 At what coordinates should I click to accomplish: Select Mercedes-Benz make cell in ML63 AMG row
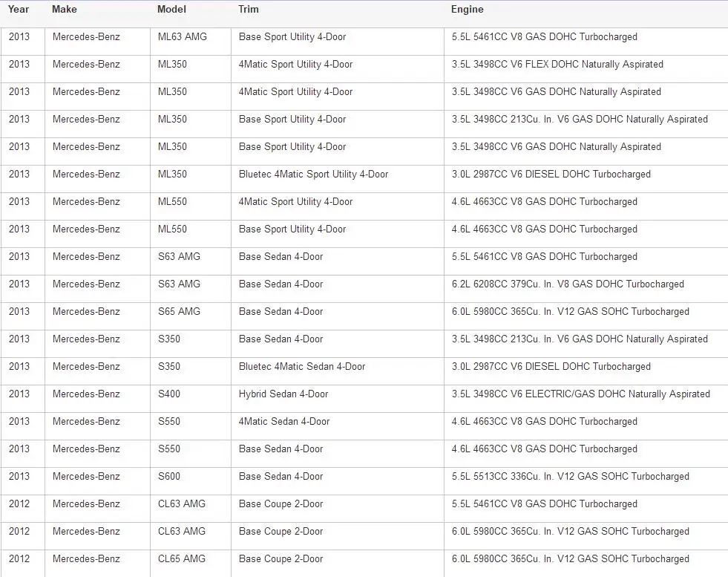tap(97, 42)
